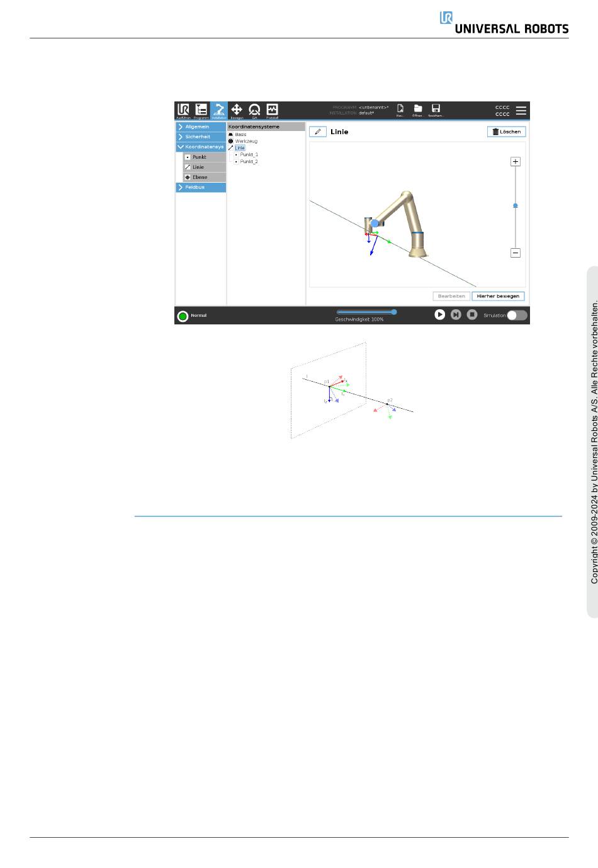
Task: Click the Bearbeiten button
Action: [451, 296]
